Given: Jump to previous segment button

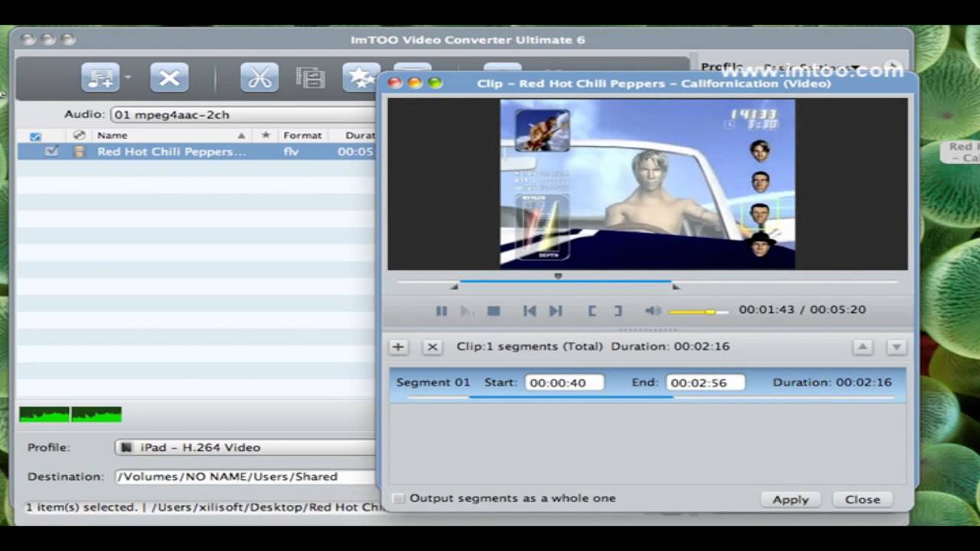Looking at the screenshot, I should (x=529, y=311).
